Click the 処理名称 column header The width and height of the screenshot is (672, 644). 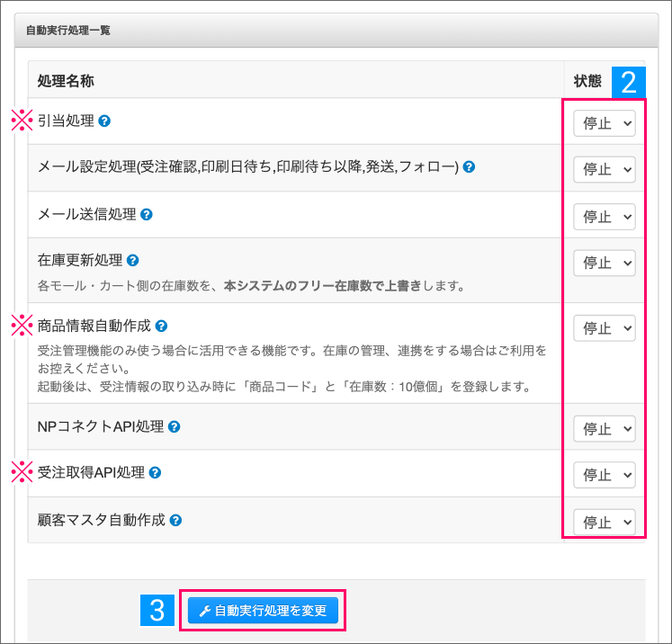[x=67, y=81]
